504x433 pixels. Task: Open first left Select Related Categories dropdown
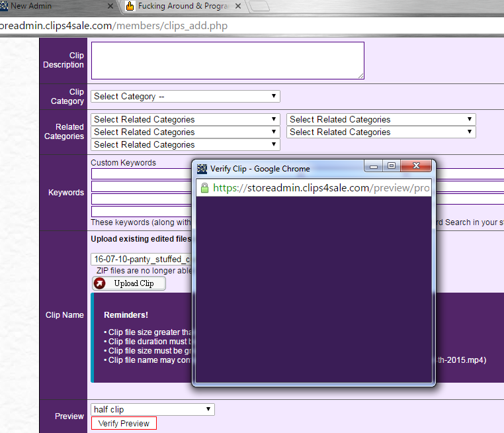185,119
